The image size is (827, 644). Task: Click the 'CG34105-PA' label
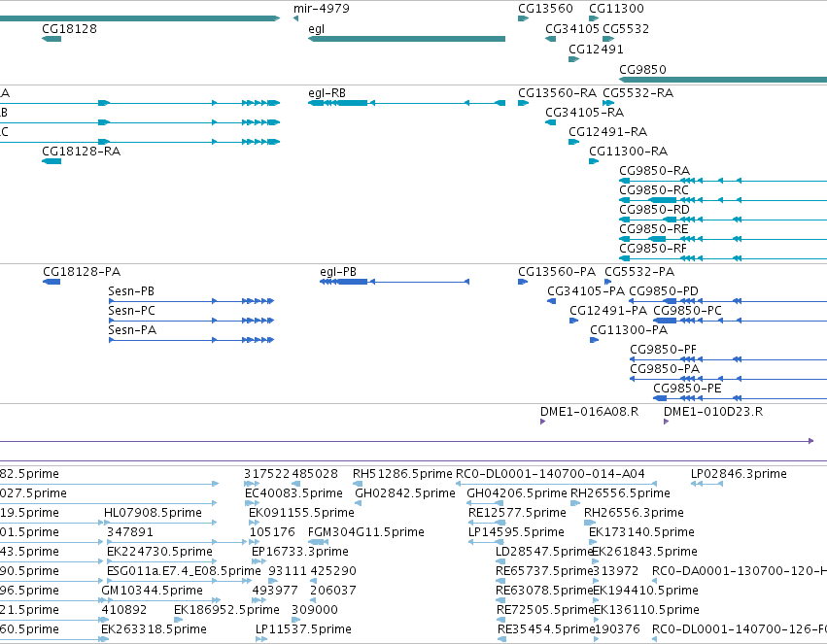tap(586, 292)
